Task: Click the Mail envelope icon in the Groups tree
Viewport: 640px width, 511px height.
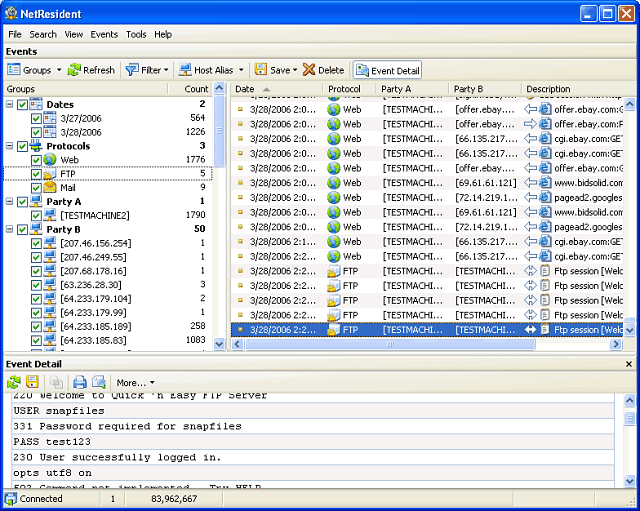Action: tap(50, 187)
